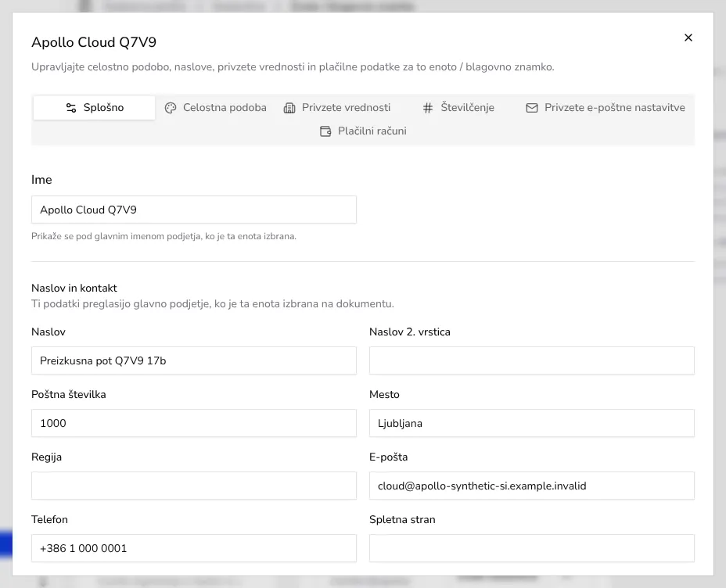Click the palette icon for Celostna podoba

(x=171, y=108)
